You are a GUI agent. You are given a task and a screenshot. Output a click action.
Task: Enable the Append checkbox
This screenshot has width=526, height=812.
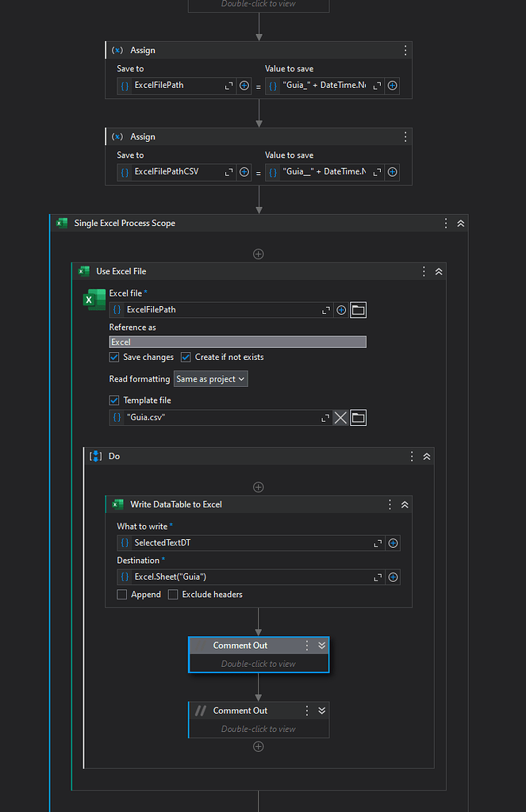(x=122, y=595)
